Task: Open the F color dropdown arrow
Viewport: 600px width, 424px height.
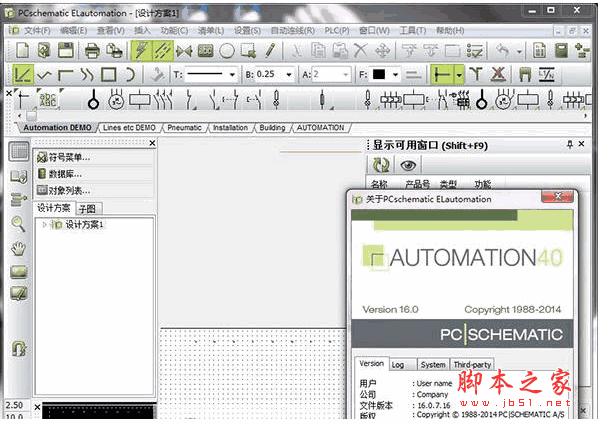Action: (395, 75)
